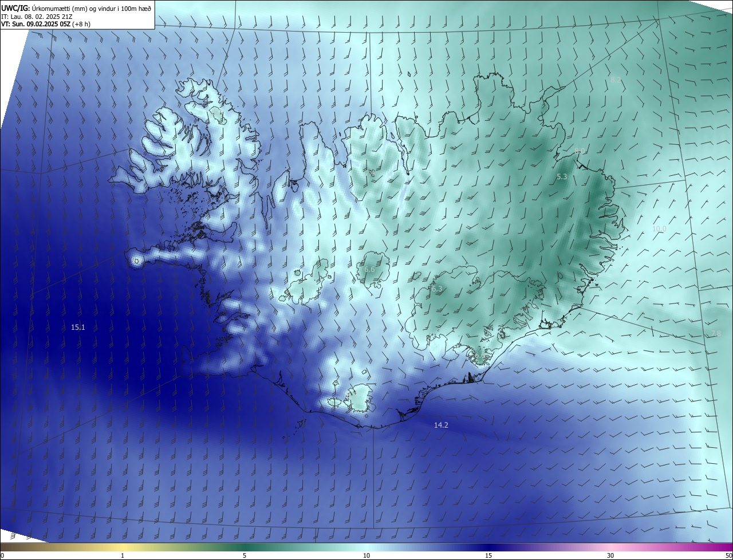Viewport: 733px width, 560px height.
Task: Click the 14.2 value label off the south coast
Action: click(441, 425)
